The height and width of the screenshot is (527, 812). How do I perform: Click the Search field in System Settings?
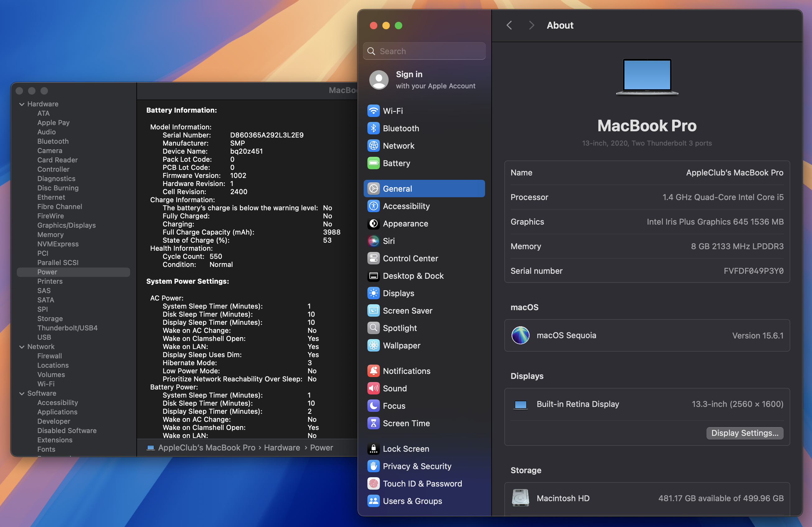pyautogui.click(x=424, y=51)
